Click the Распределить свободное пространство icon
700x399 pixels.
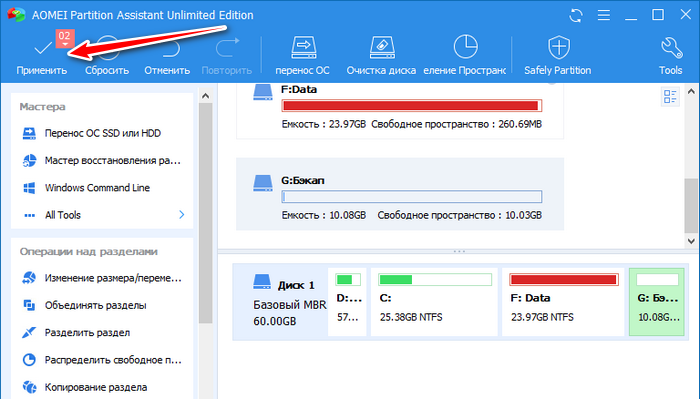point(29,360)
